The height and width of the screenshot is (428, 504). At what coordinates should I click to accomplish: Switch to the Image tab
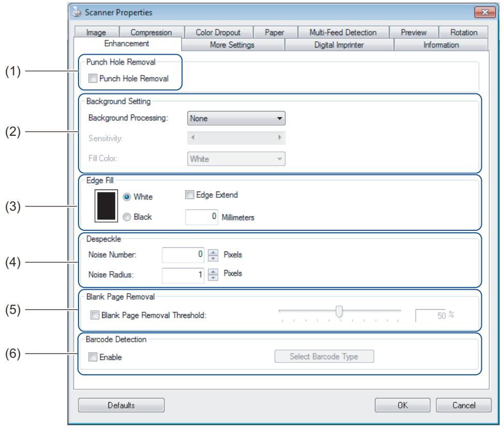click(97, 32)
